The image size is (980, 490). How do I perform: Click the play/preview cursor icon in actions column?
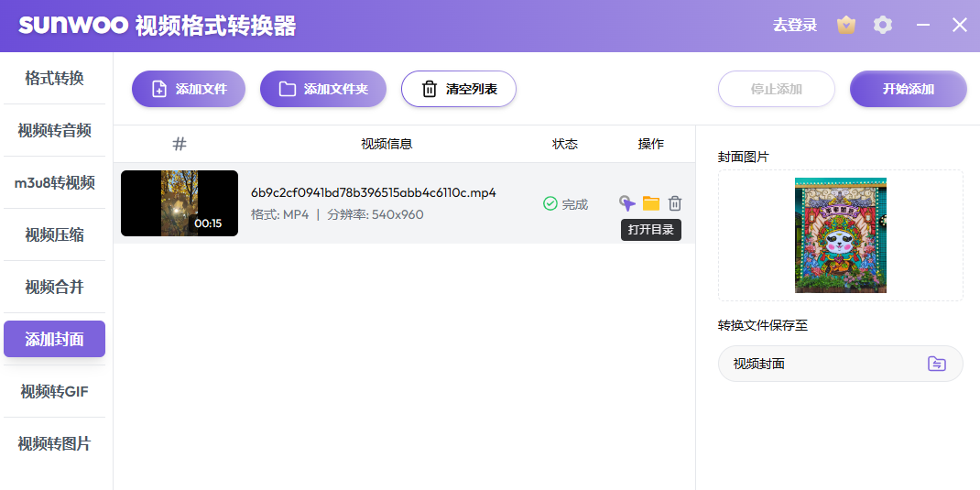point(626,203)
